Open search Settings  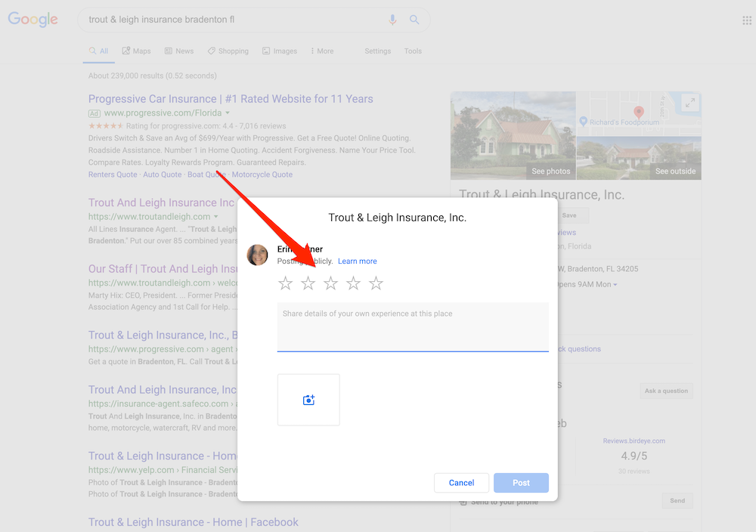coord(377,51)
